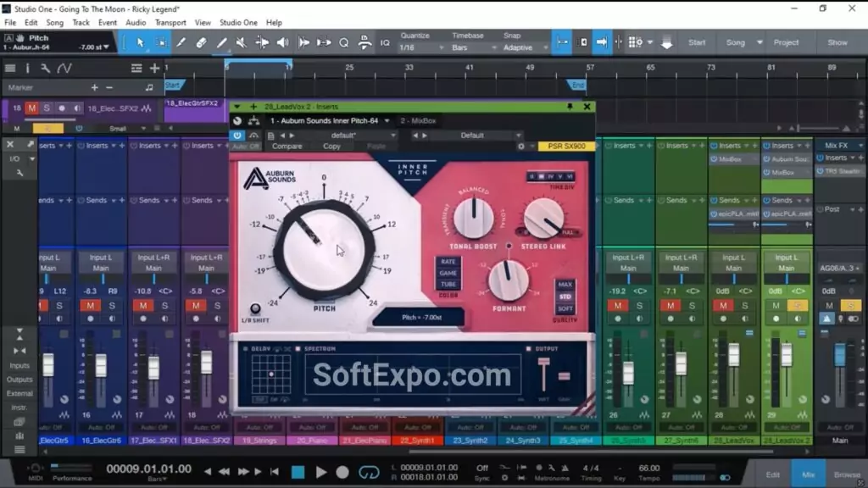Switch to the 2 - MixBox insert tab
The height and width of the screenshot is (488, 868).
coord(420,120)
